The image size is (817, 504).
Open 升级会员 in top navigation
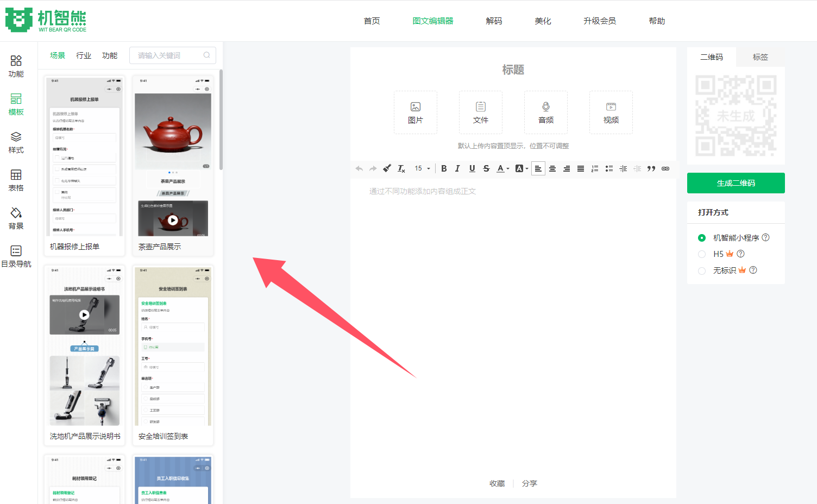coord(599,21)
